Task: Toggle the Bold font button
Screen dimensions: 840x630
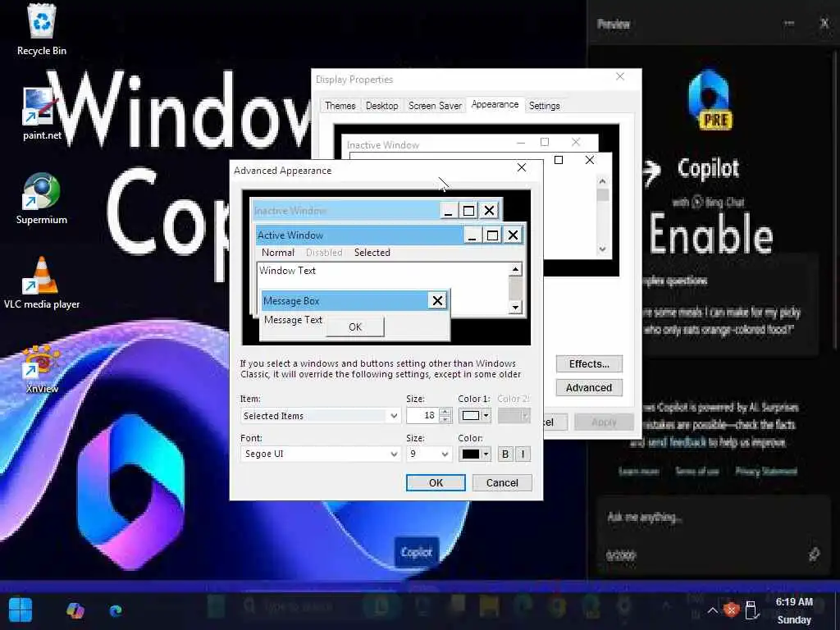Action: click(504, 454)
